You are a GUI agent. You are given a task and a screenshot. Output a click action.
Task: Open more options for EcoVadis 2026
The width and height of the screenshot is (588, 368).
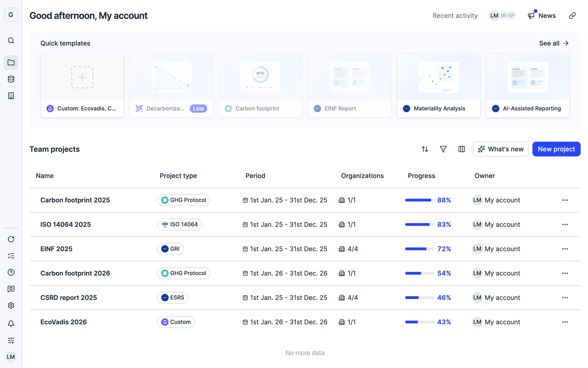[x=565, y=322]
